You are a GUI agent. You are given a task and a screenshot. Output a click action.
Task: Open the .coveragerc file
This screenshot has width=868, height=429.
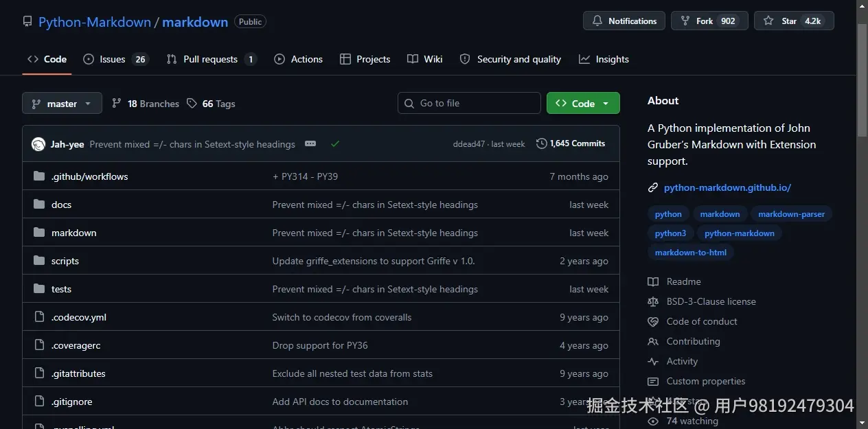click(76, 345)
